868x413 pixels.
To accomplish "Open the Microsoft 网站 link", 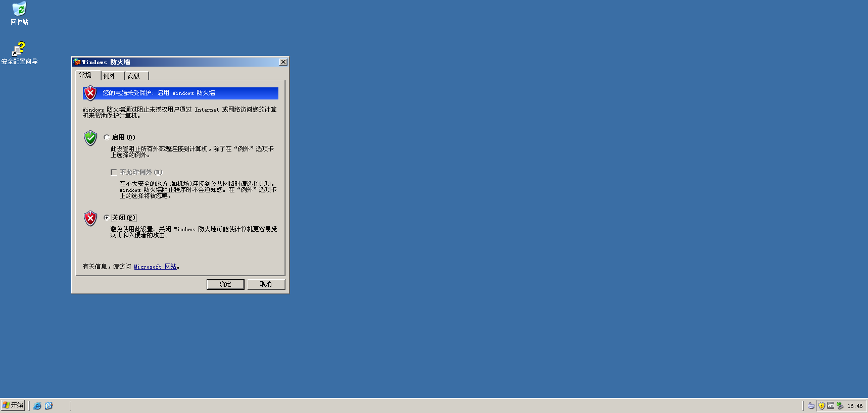I will (155, 267).
